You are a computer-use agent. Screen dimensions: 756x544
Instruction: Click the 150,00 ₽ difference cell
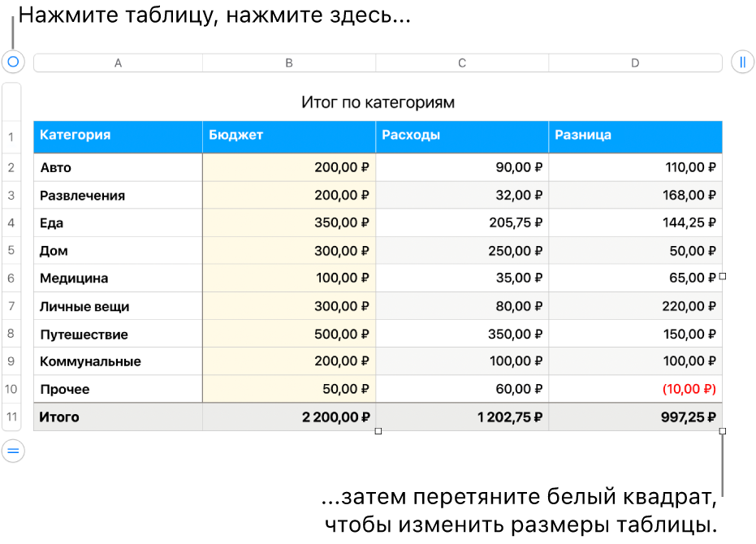636,333
